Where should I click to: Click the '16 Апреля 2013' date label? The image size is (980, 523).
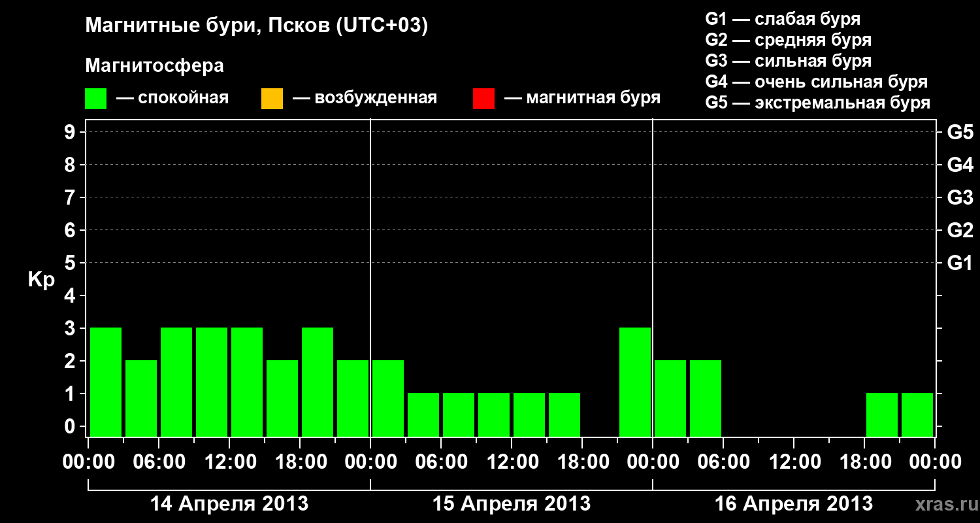click(794, 503)
